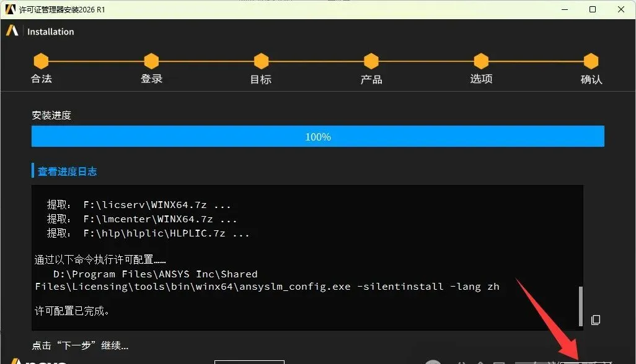Click the log line F:\hlp\hlplic\HLPLIC.7z
The width and height of the screenshot is (636, 364).
point(148,233)
